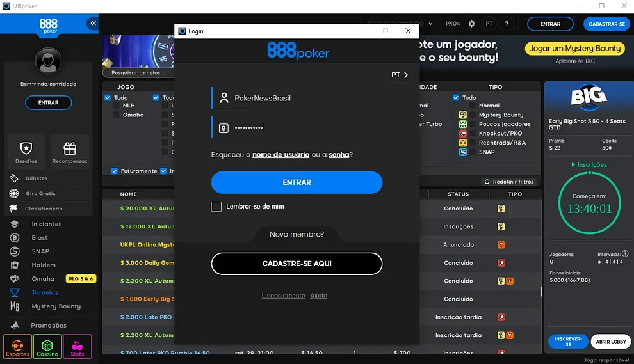Select Iniciantes in sidebar

click(47, 224)
